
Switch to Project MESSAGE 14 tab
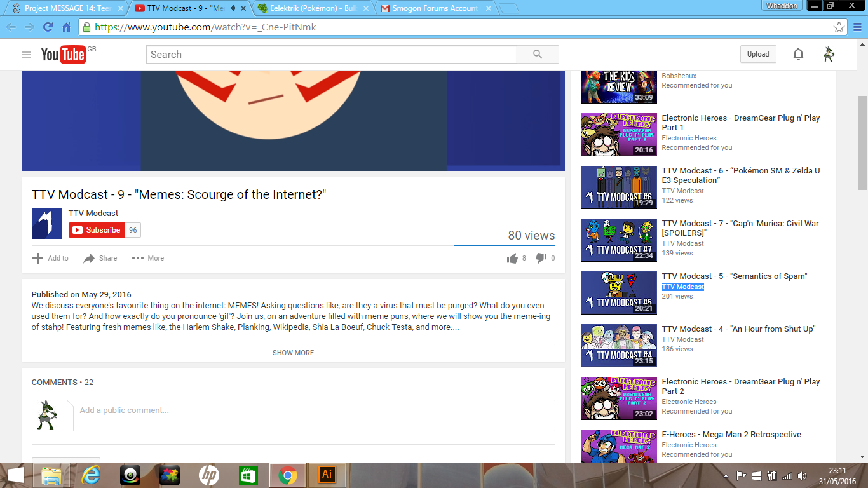pos(67,8)
